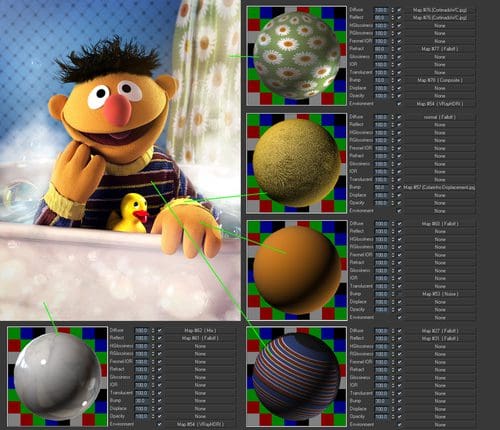Focus Refract amount field in daisy material panel
Viewport: 500px width, 430px height.
381,49
